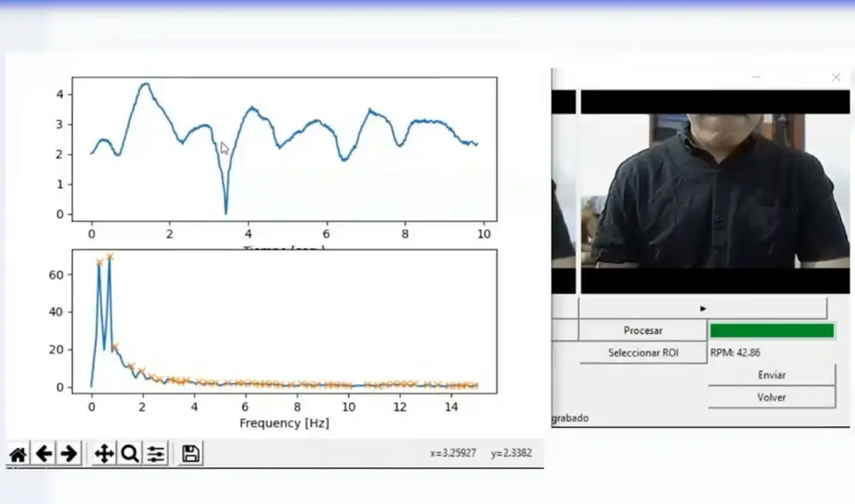This screenshot has width=855, height=504.
Task: Activate the Pan axes tool
Action: 103,454
